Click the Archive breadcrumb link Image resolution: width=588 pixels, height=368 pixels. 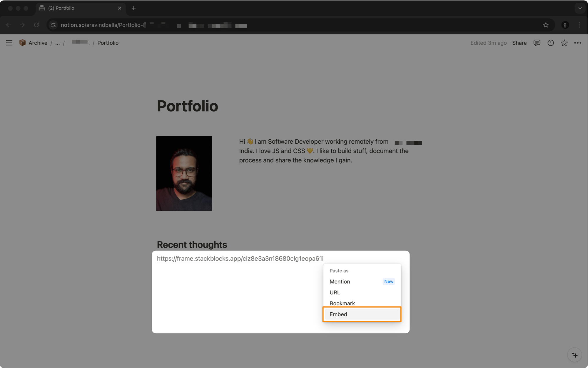[x=38, y=43]
